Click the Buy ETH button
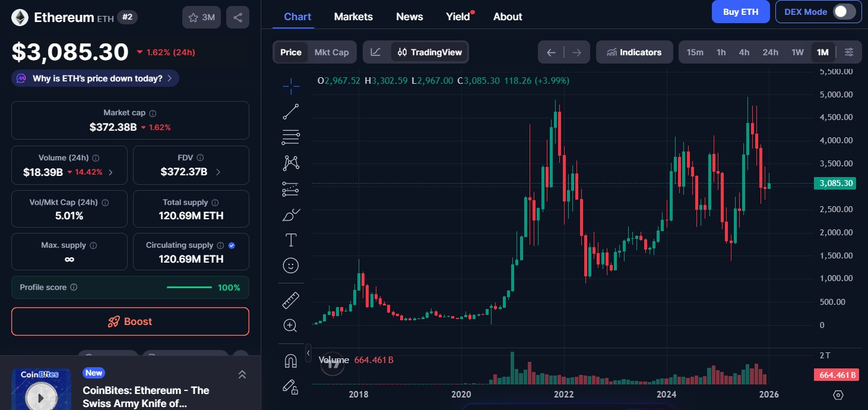Image resolution: width=868 pixels, height=410 pixels. tap(740, 11)
